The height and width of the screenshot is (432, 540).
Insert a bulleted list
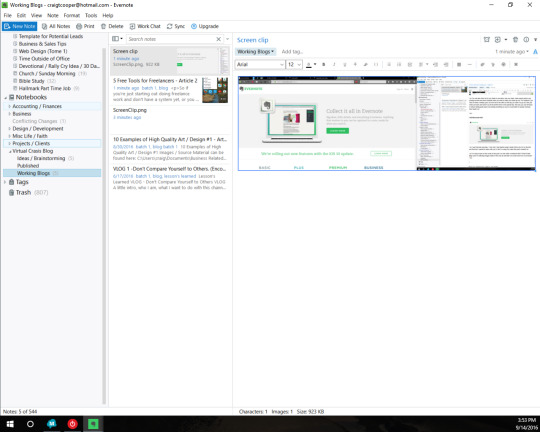coord(389,64)
